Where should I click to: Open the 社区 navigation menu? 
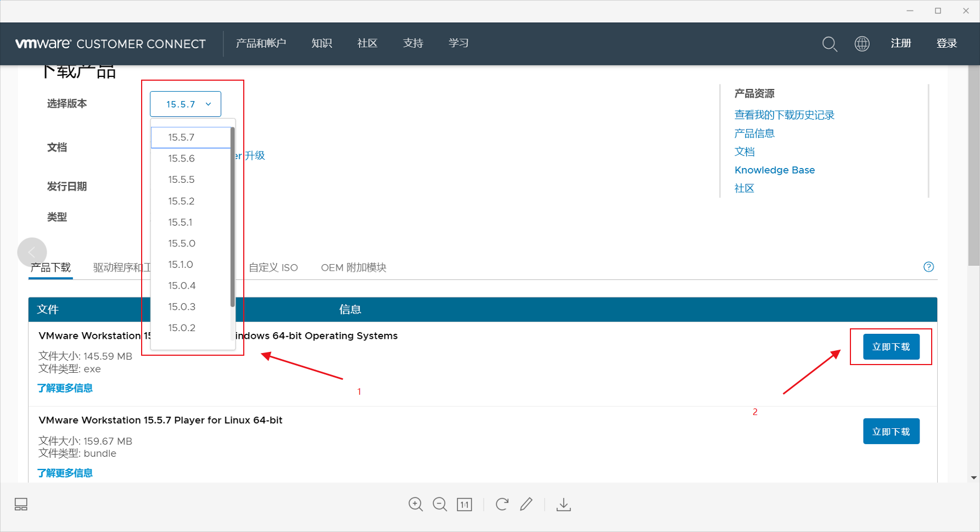tap(367, 43)
